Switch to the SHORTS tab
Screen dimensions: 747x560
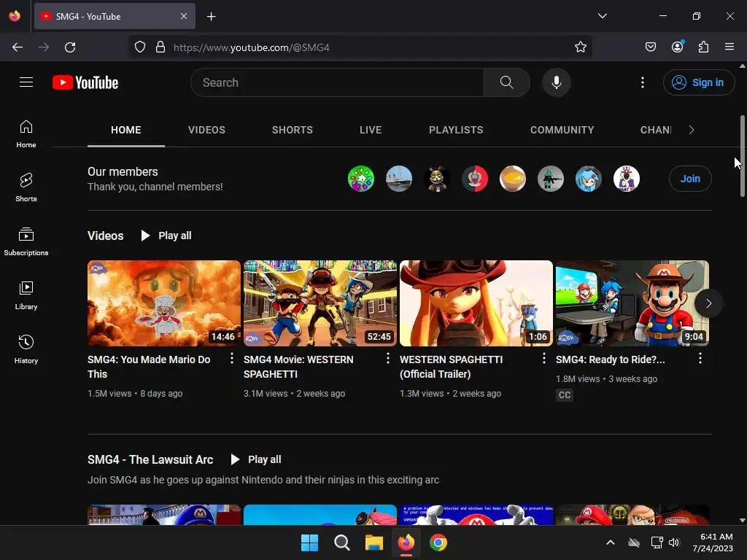292,130
